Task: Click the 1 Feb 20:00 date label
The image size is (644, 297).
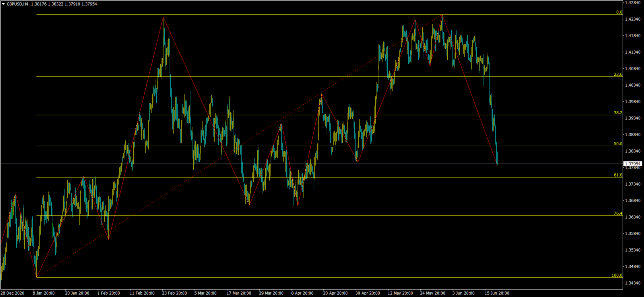Action: coord(109,293)
